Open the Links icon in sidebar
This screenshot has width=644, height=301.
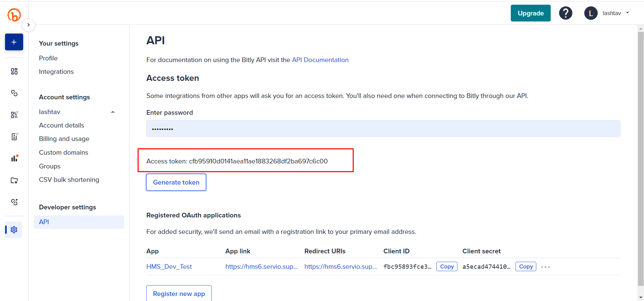tap(14, 93)
